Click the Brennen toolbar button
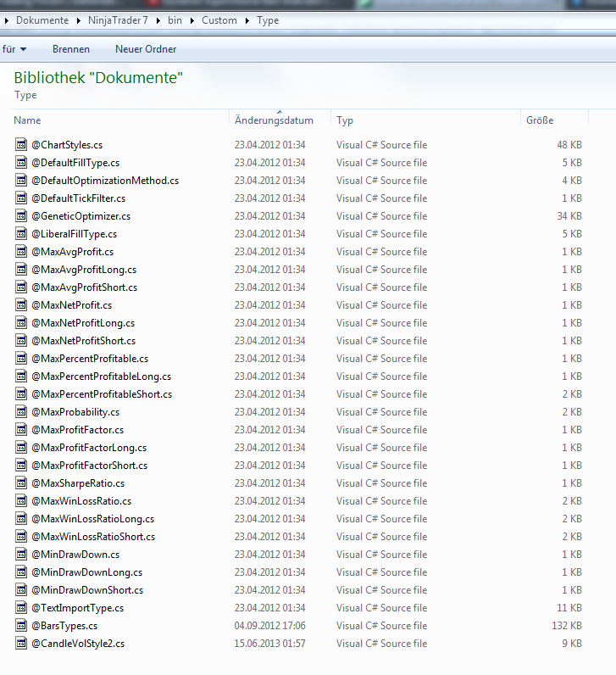 pos(71,49)
